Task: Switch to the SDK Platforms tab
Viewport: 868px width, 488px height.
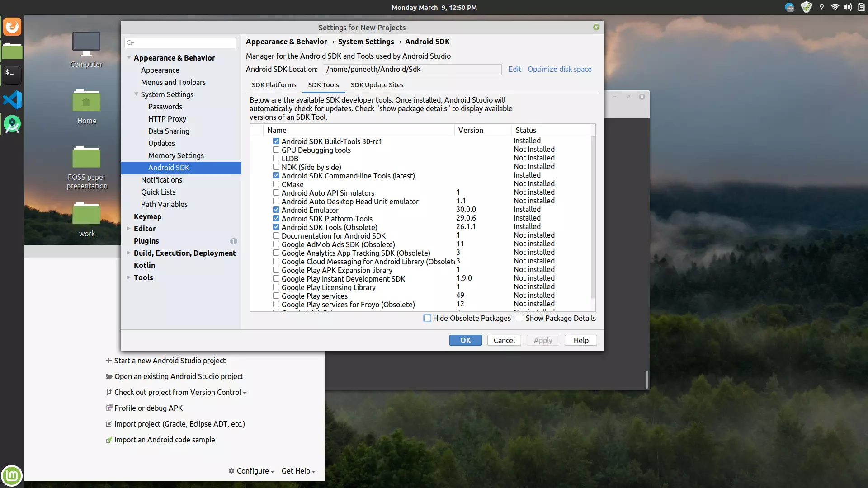Action: coord(274,85)
